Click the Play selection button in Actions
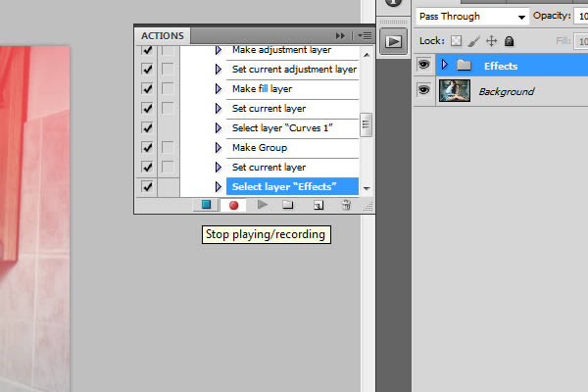 pos(262,205)
